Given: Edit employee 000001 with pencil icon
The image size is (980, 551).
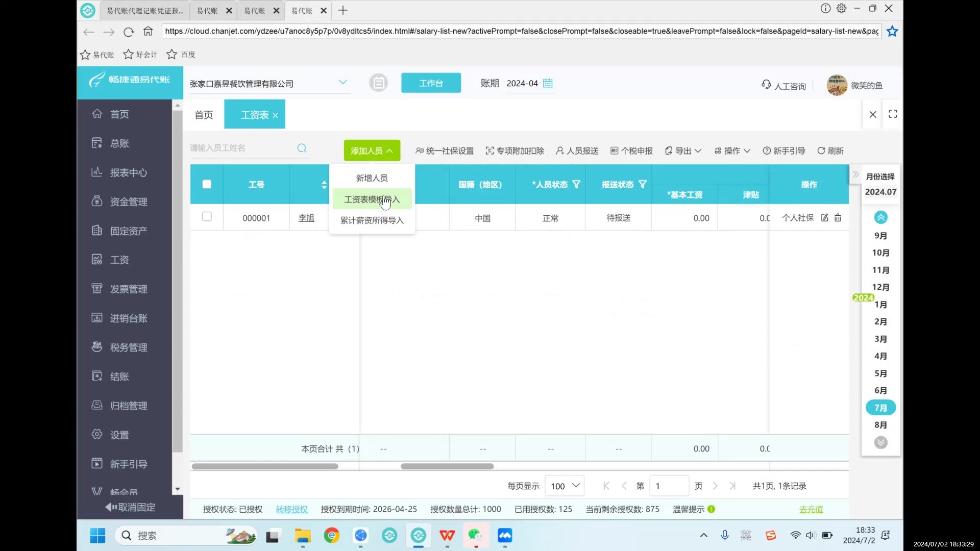Looking at the screenshot, I should click(x=825, y=218).
